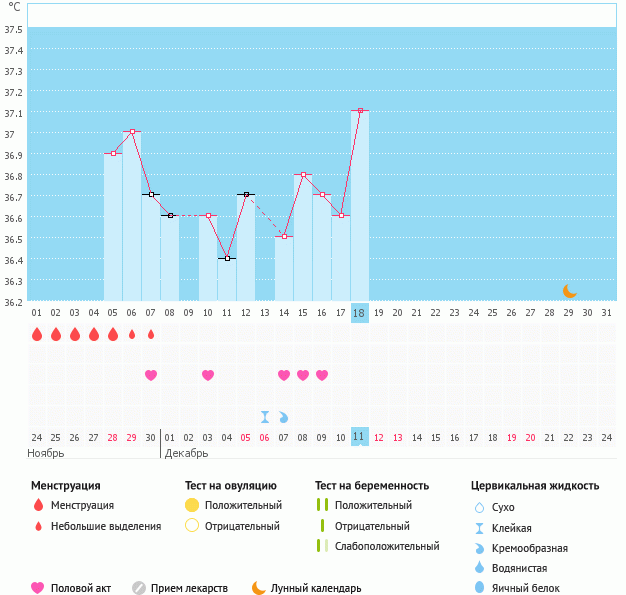Click the weak positive pregnancy test legend icon

point(322,546)
